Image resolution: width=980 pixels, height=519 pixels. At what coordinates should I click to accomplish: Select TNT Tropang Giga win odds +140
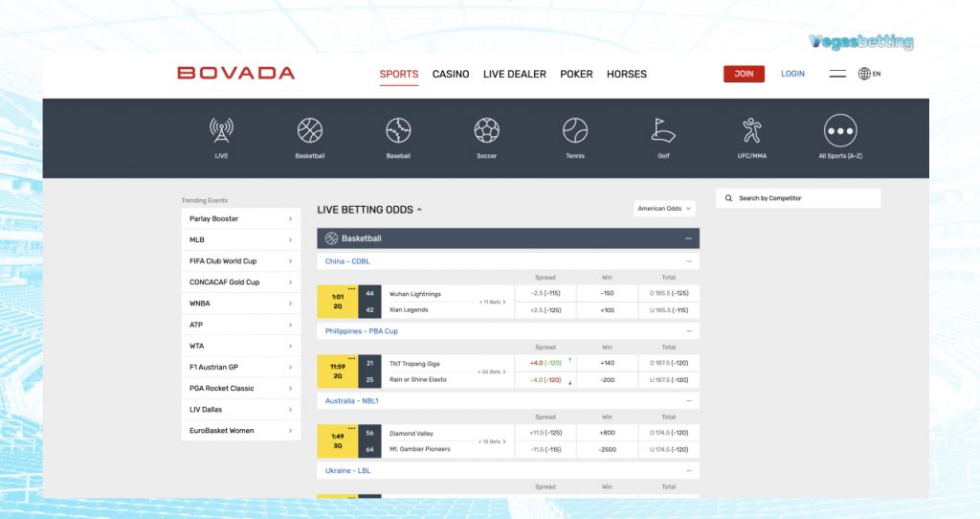[x=607, y=363]
